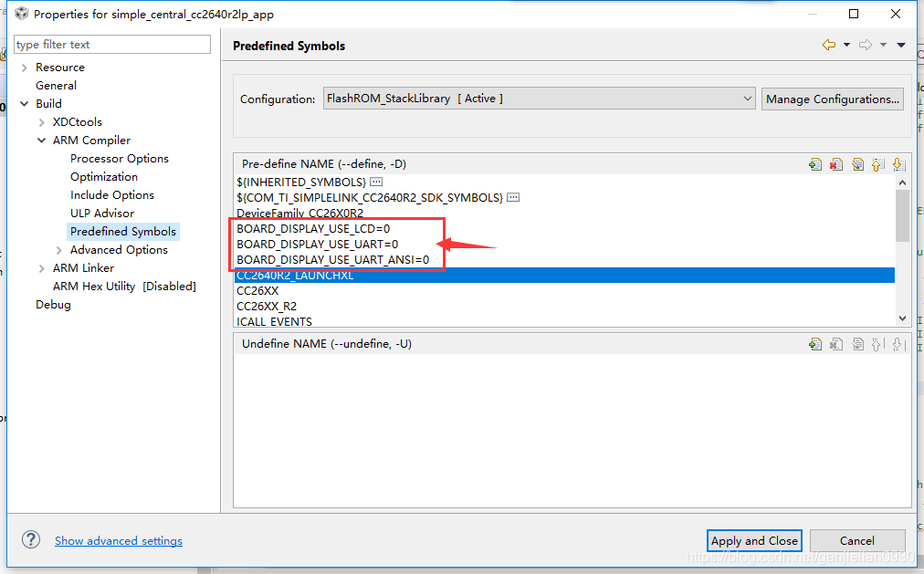Expand SDK_SYMBOLS ellipsis button
The width and height of the screenshot is (924, 574).
(x=513, y=196)
